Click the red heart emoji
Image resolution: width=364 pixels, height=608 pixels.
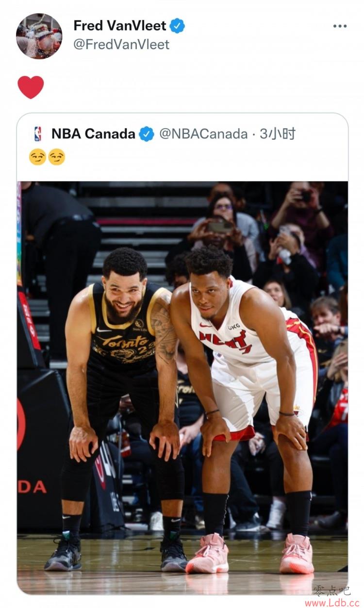pyautogui.click(x=31, y=87)
